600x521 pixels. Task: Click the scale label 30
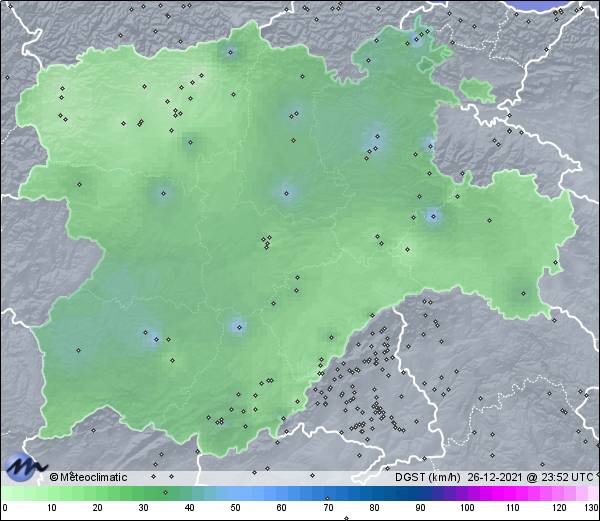pos(143,508)
